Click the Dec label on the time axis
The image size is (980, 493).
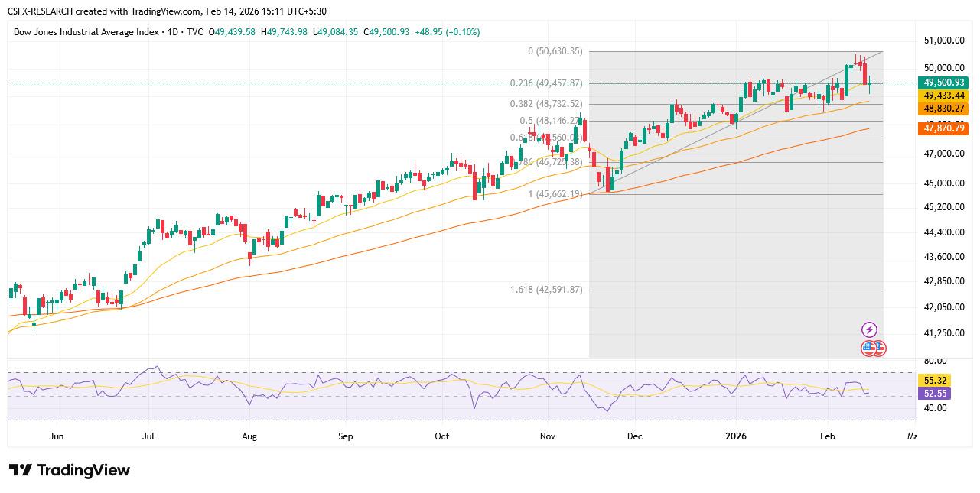pyautogui.click(x=634, y=436)
